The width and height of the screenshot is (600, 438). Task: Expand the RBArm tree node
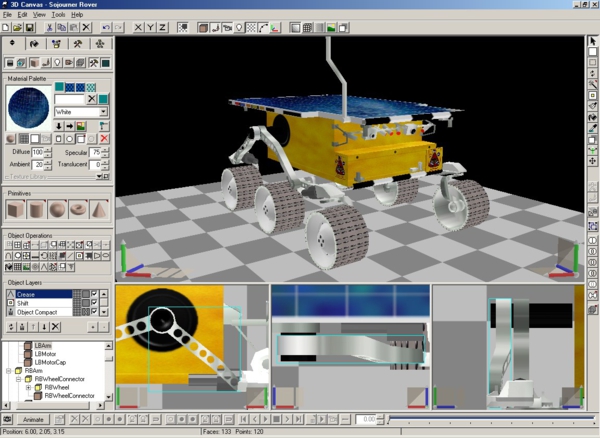point(6,371)
